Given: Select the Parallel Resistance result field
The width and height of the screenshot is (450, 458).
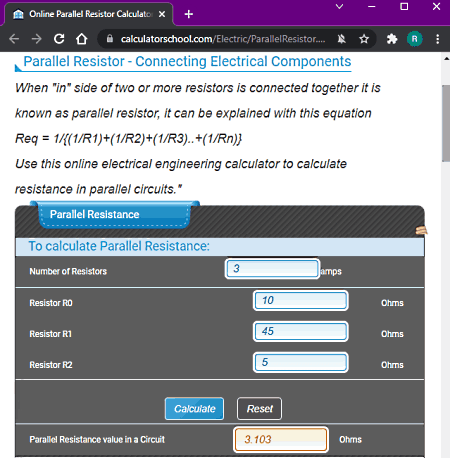Looking at the screenshot, I should (281, 440).
